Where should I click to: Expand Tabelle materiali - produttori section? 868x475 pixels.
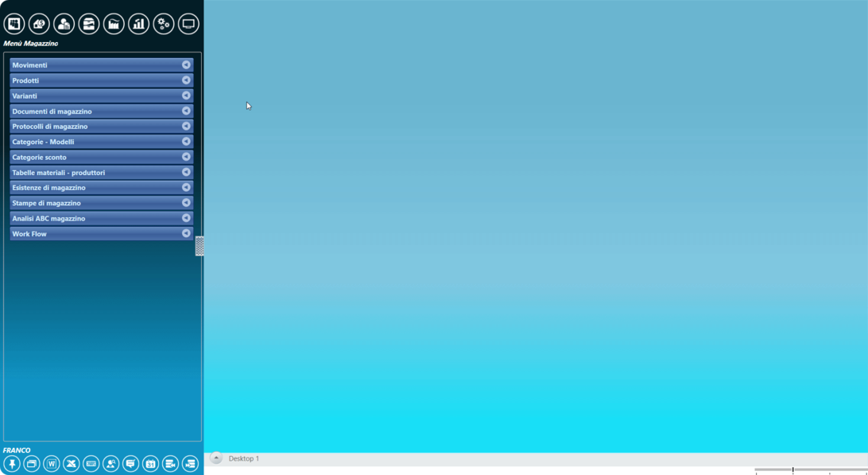pos(101,173)
